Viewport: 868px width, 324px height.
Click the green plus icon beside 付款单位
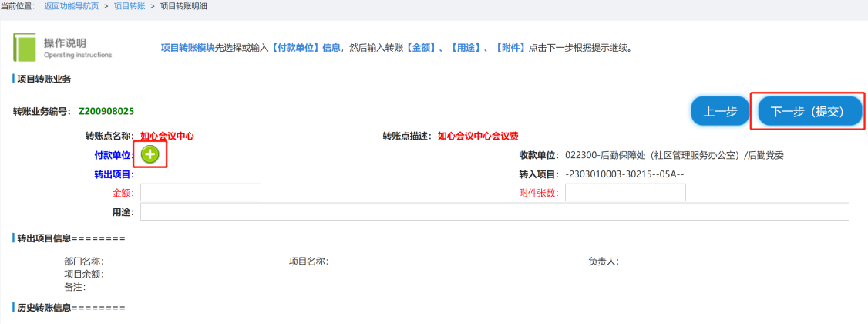pos(150,154)
